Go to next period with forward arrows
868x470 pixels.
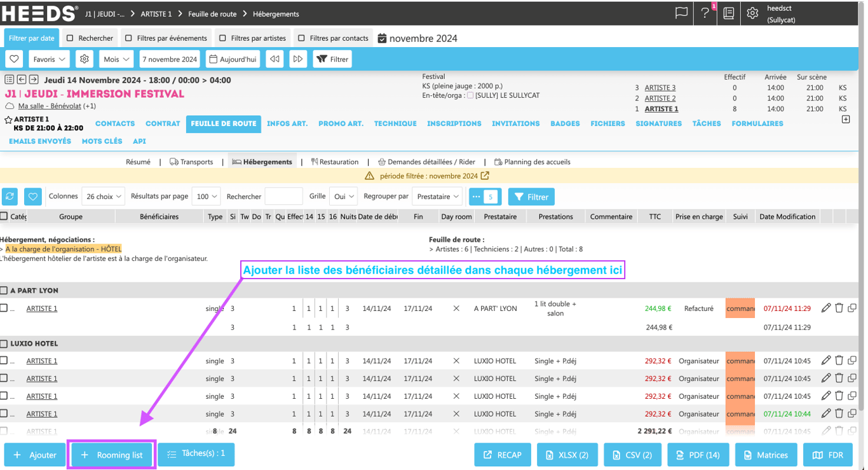pos(298,59)
